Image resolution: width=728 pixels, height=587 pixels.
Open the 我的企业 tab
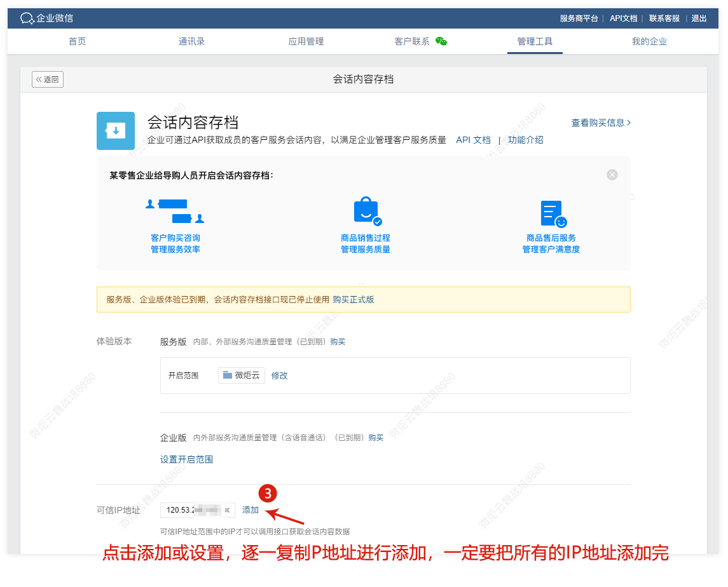[x=649, y=41]
